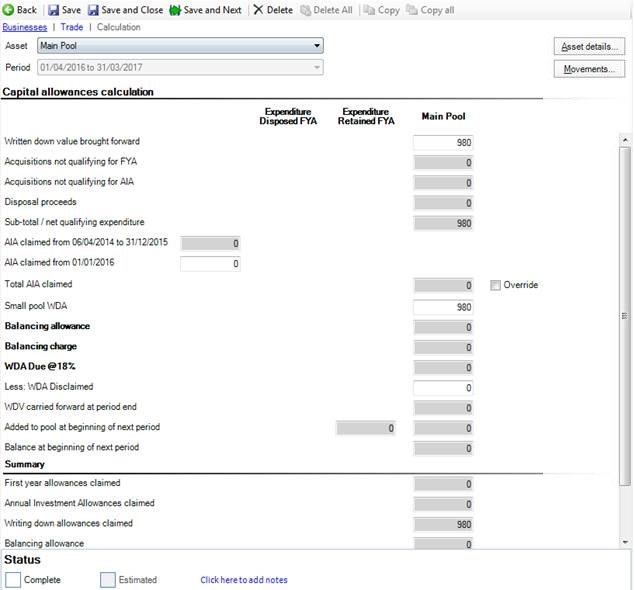Click the Calculation breadcrumb text
This screenshot has height=590, width=635.
119,27
